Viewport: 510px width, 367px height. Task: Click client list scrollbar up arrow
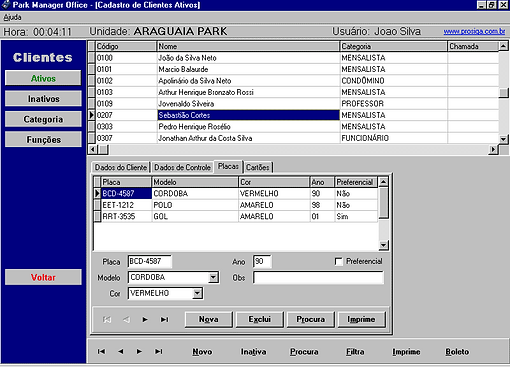click(x=503, y=46)
